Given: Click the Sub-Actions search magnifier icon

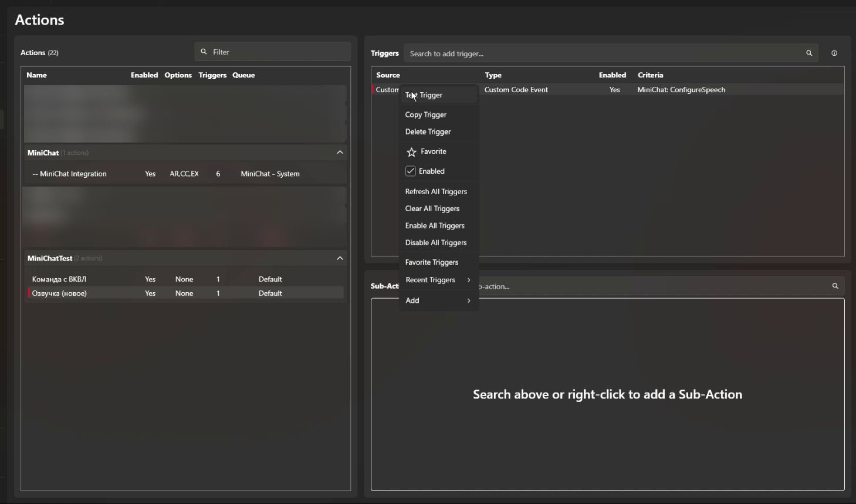Looking at the screenshot, I should pos(835,286).
